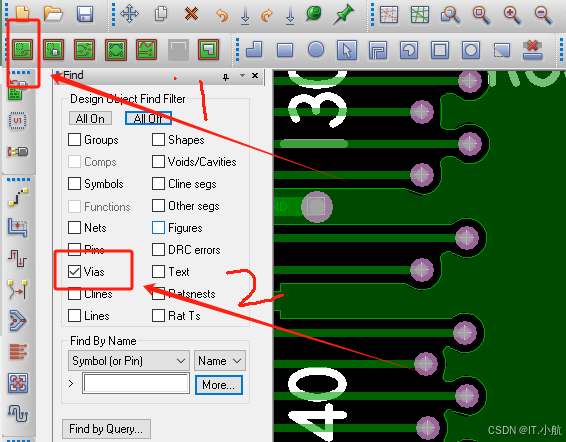This screenshot has width=566, height=442.
Task: Click the Circle Void shape icon
Action: tap(471, 50)
